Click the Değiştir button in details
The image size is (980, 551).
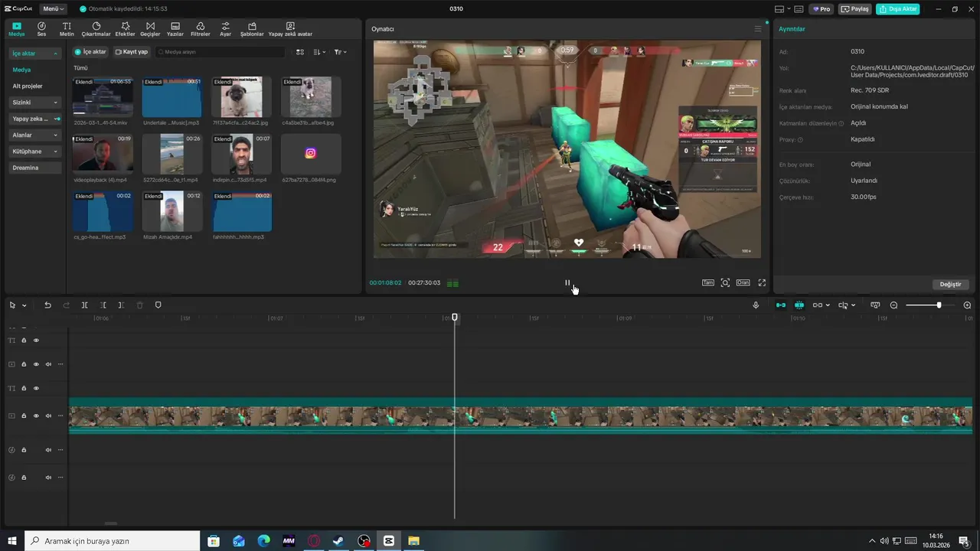pyautogui.click(x=950, y=284)
